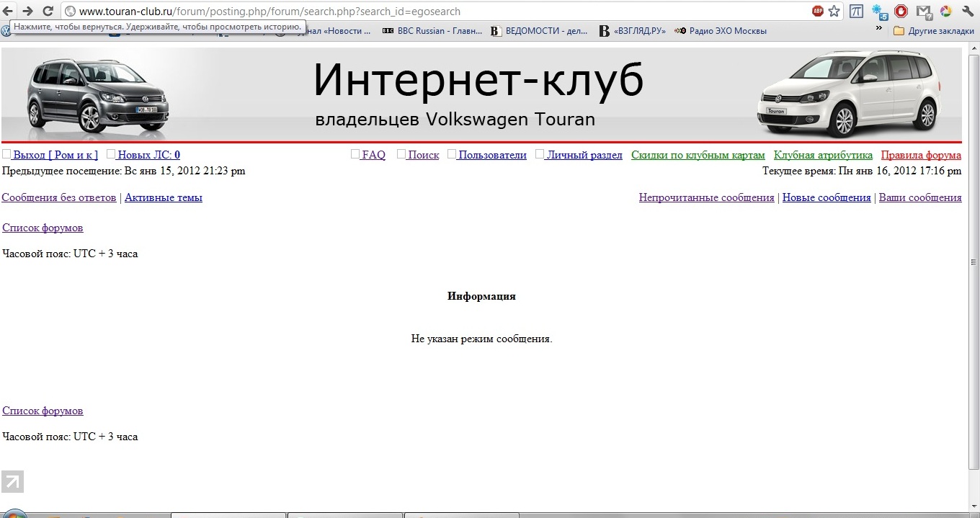Go back with the browser back arrow
Image resolution: width=980 pixels, height=518 pixels.
(9, 11)
